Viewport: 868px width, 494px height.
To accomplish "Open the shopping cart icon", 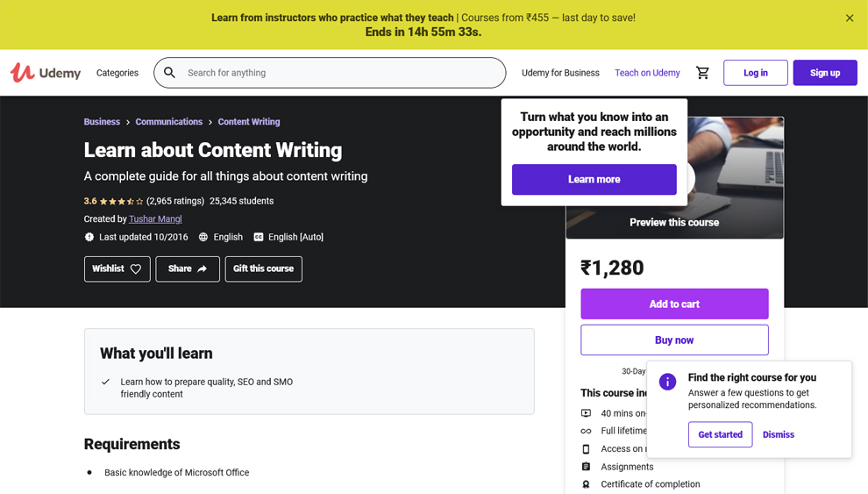I will (x=702, y=73).
